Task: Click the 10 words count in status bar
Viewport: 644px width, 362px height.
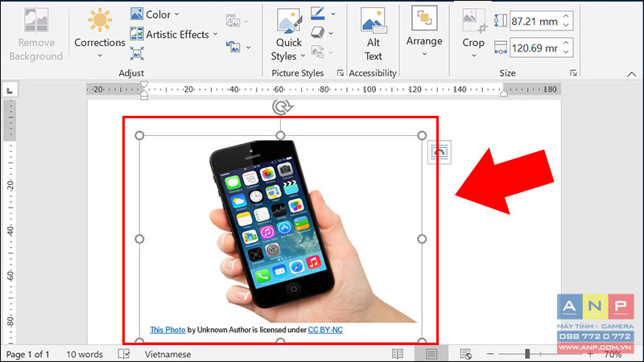Action: tap(85, 354)
